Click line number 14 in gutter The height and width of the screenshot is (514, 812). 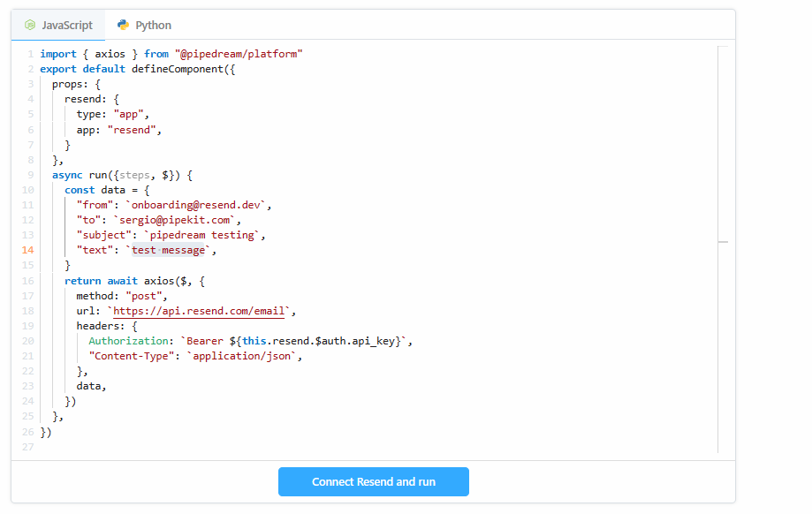28,250
